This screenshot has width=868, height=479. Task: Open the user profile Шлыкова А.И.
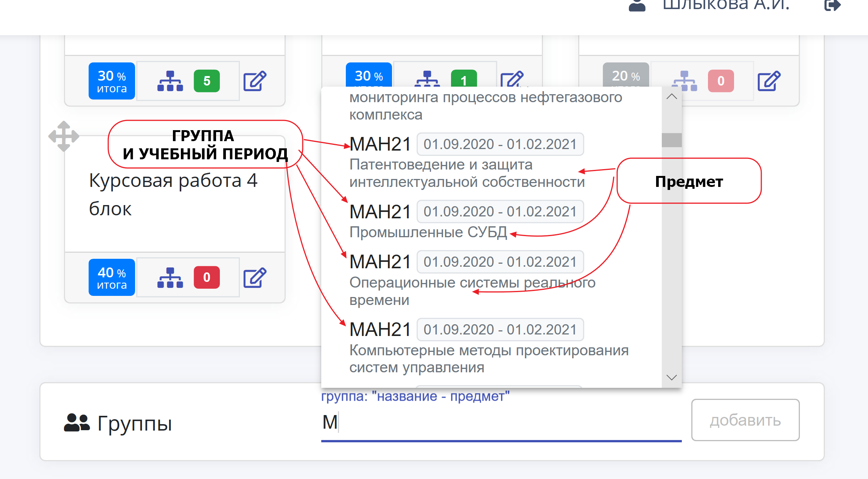726,5
